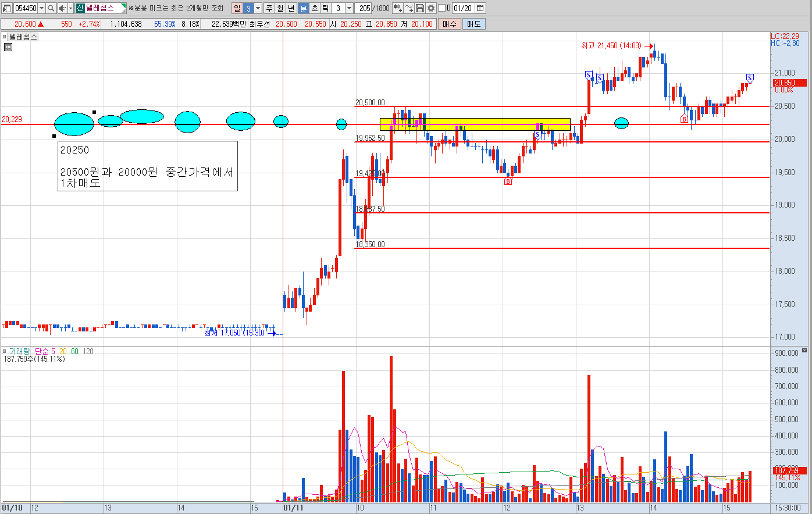Image resolution: width=812 pixels, height=514 pixels.
Task: Click the 20,229 red price label at left
Action: (12, 119)
